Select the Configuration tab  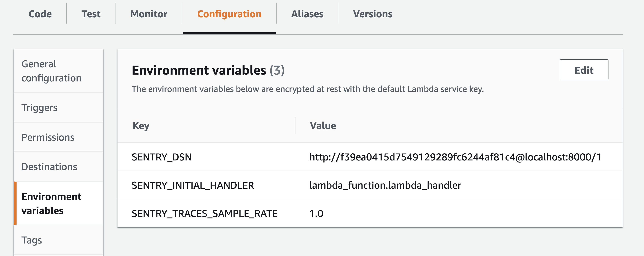point(229,14)
